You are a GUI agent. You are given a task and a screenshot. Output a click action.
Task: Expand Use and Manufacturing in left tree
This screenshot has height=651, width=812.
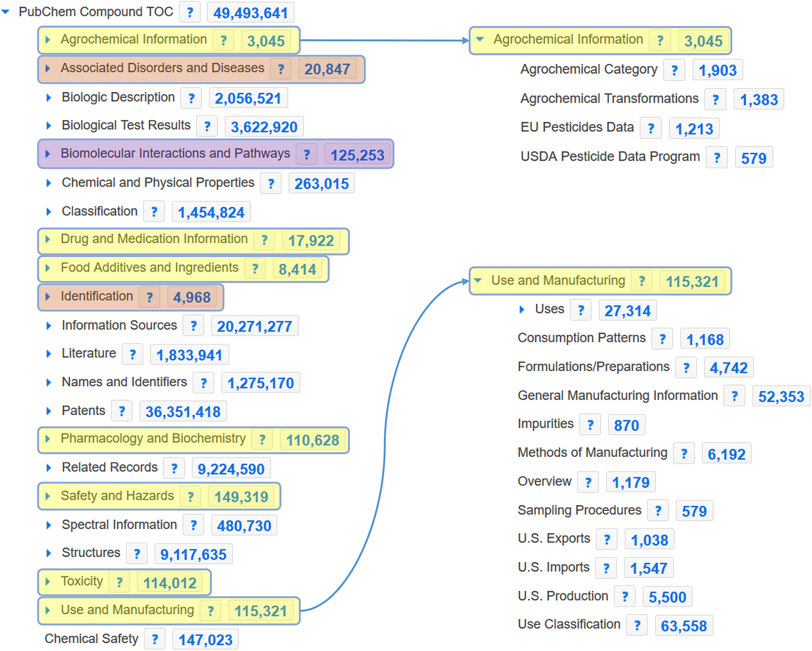48,610
